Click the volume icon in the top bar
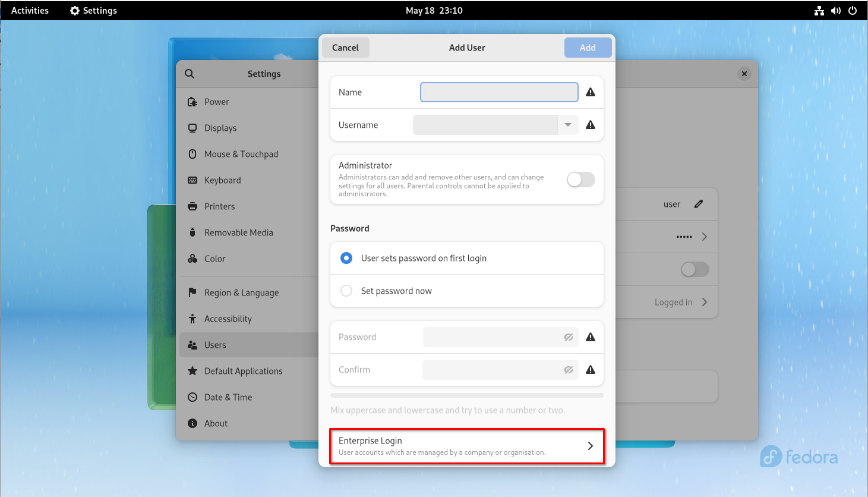The image size is (868, 497). point(836,11)
